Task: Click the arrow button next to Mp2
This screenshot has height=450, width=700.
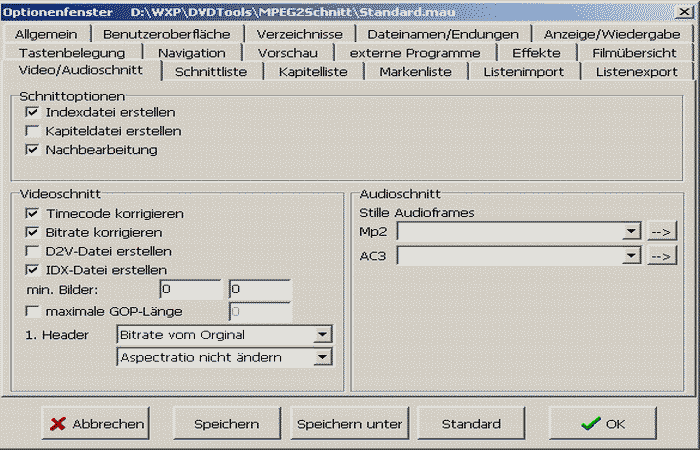Action: point(661,232)
